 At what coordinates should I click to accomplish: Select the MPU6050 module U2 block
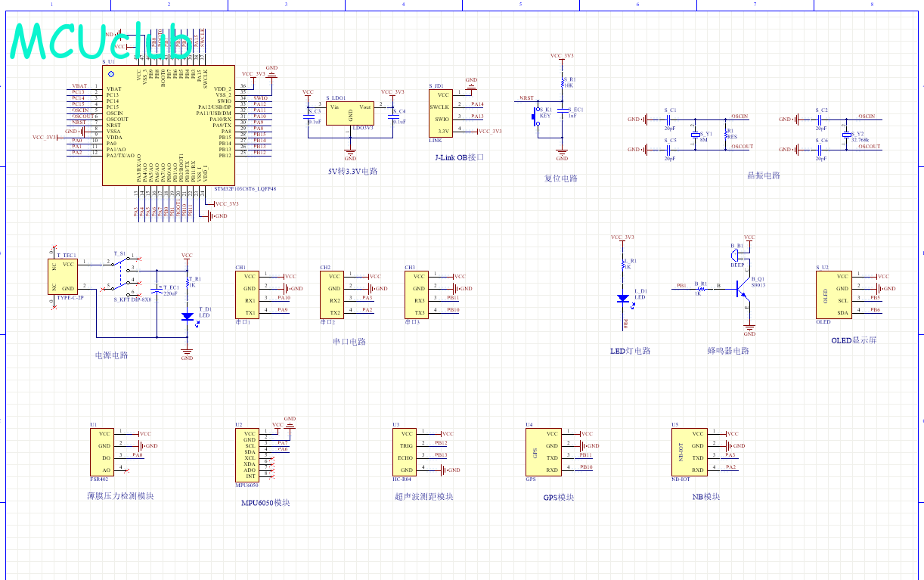(247, 457)
